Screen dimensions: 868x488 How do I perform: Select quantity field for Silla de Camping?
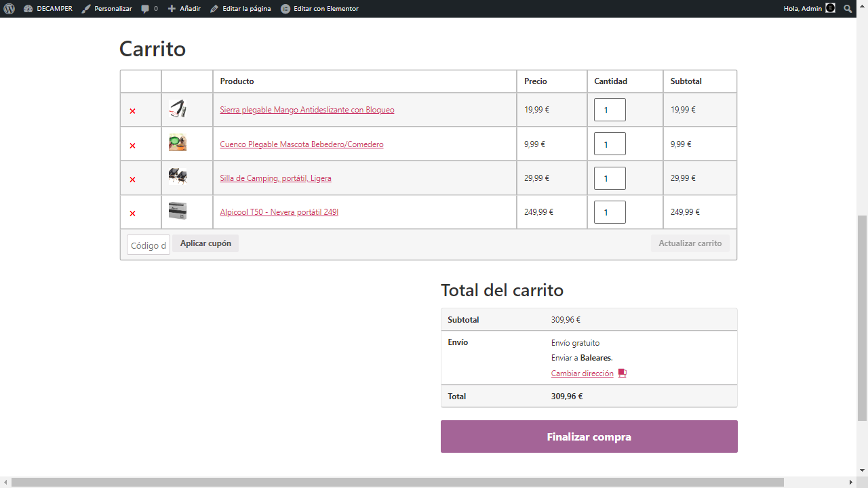610,178
